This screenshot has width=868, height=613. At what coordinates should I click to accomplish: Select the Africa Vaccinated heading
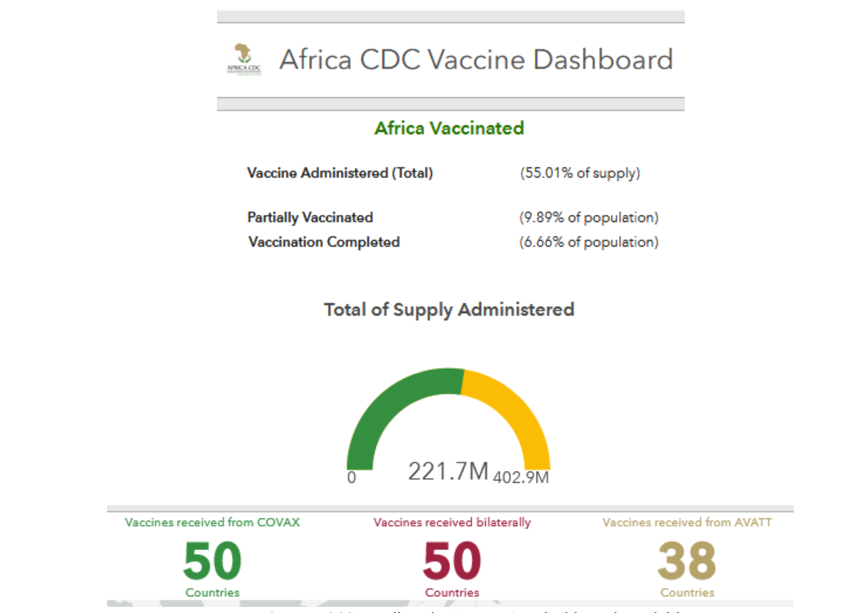coord(449,128)
